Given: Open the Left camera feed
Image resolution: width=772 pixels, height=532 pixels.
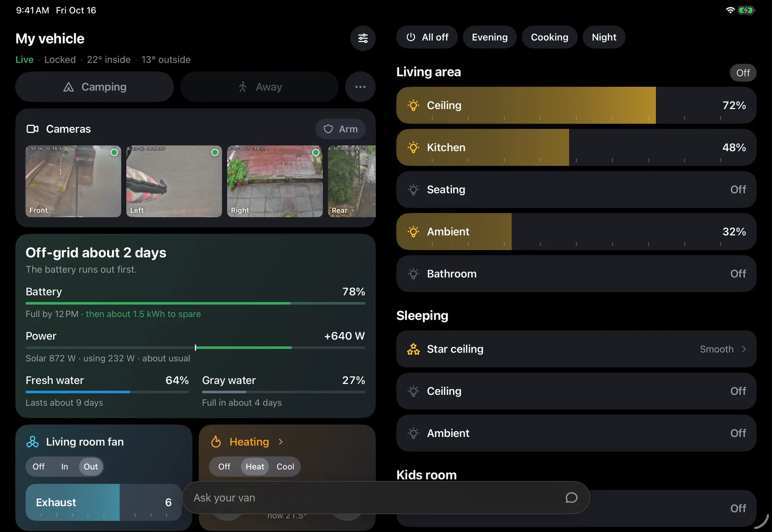Looking at the screenshot, I should 174,181.
